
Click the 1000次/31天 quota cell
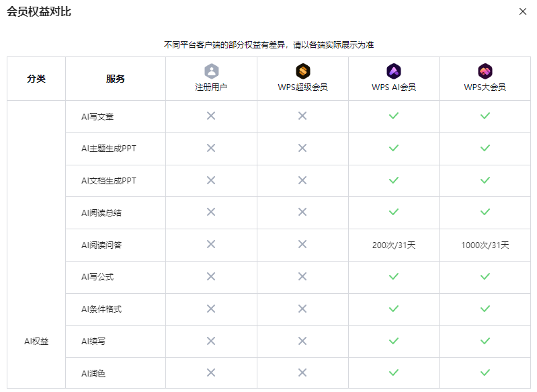tap(485, 245)
